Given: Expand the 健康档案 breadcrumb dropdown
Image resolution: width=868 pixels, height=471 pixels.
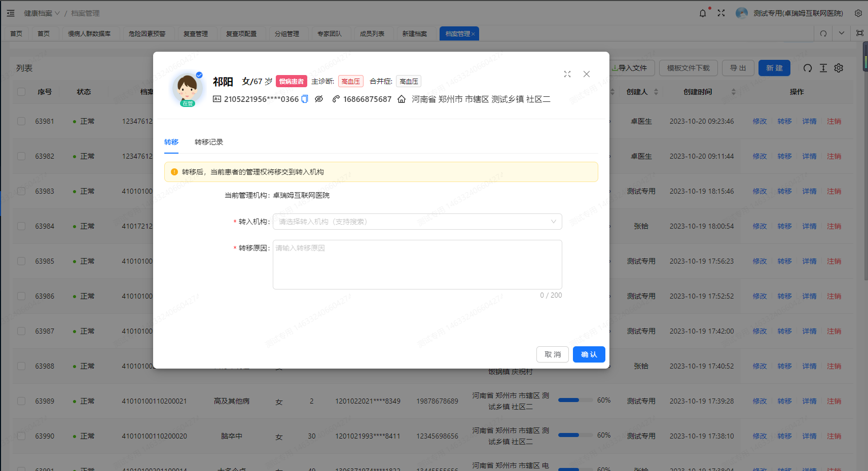Looking at the screenshot, I should [x=42, y=13].
